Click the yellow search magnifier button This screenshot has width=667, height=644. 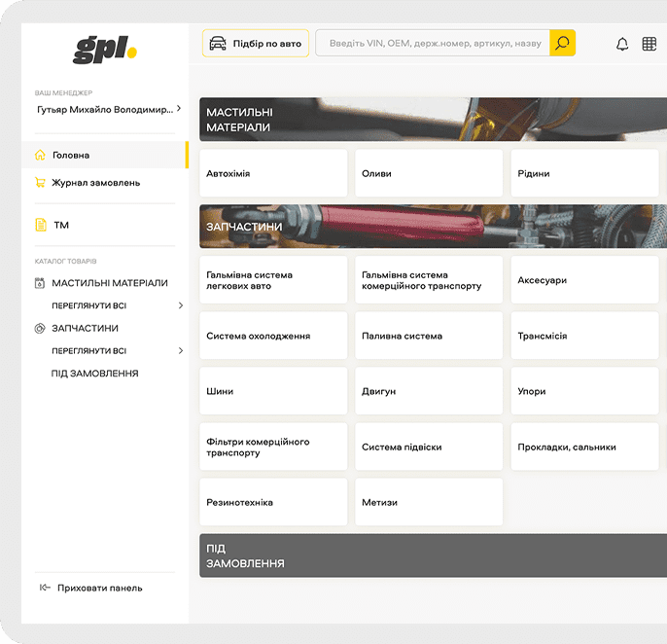click(562, 43)
